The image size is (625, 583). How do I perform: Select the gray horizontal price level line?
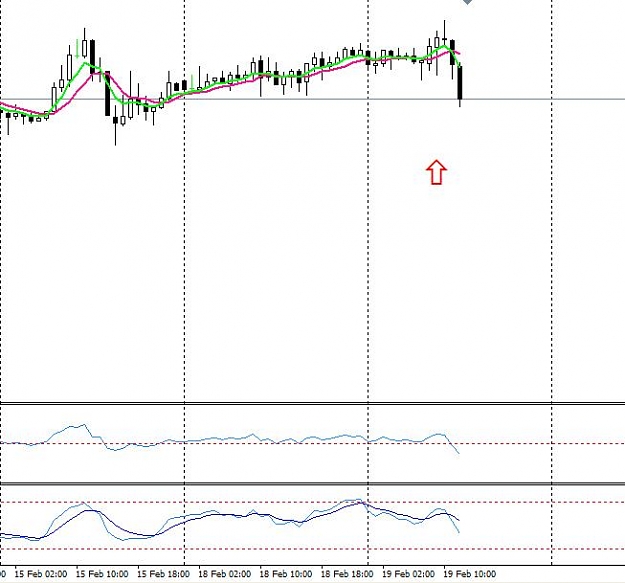(x=312, y=99)
